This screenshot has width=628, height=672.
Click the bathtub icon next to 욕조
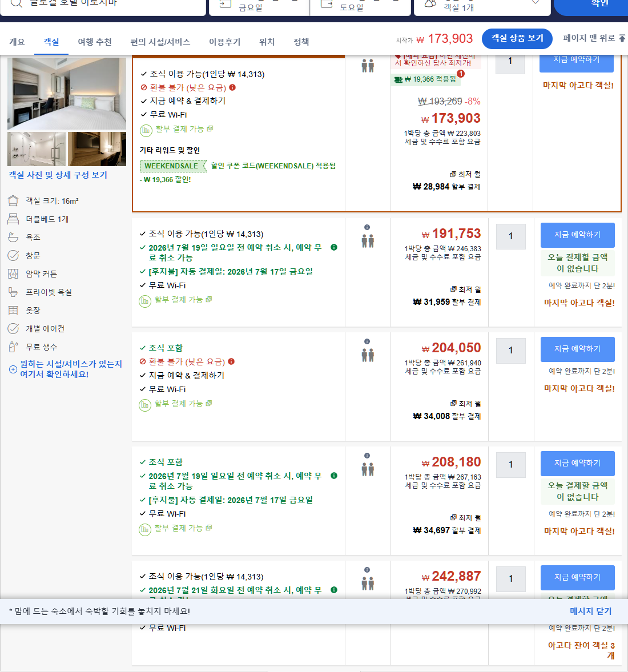click(13, 237)
